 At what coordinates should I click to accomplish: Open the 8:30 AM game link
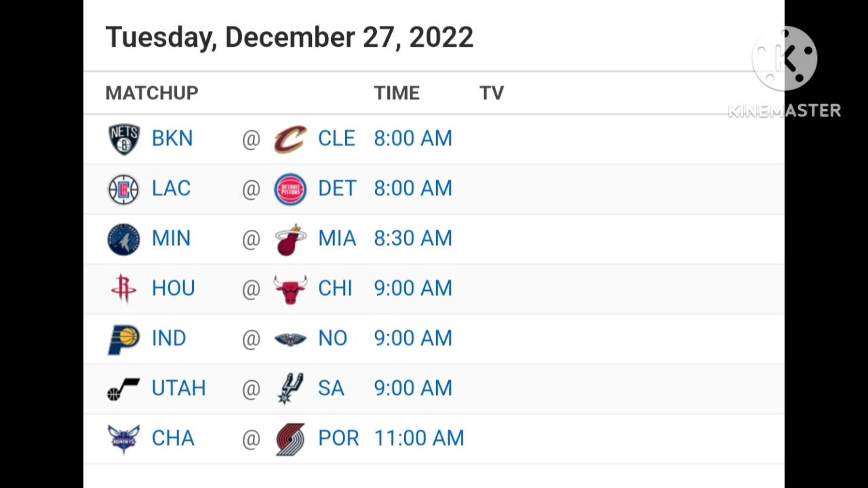413,239
